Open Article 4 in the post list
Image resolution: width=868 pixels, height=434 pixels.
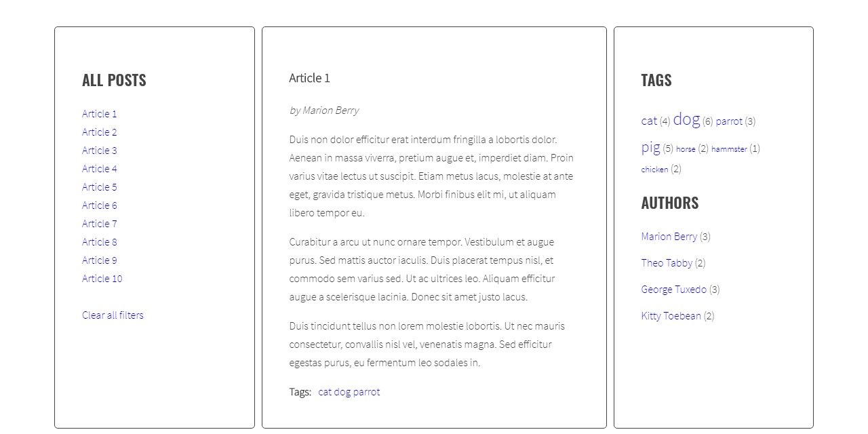[x=99, y=168]
